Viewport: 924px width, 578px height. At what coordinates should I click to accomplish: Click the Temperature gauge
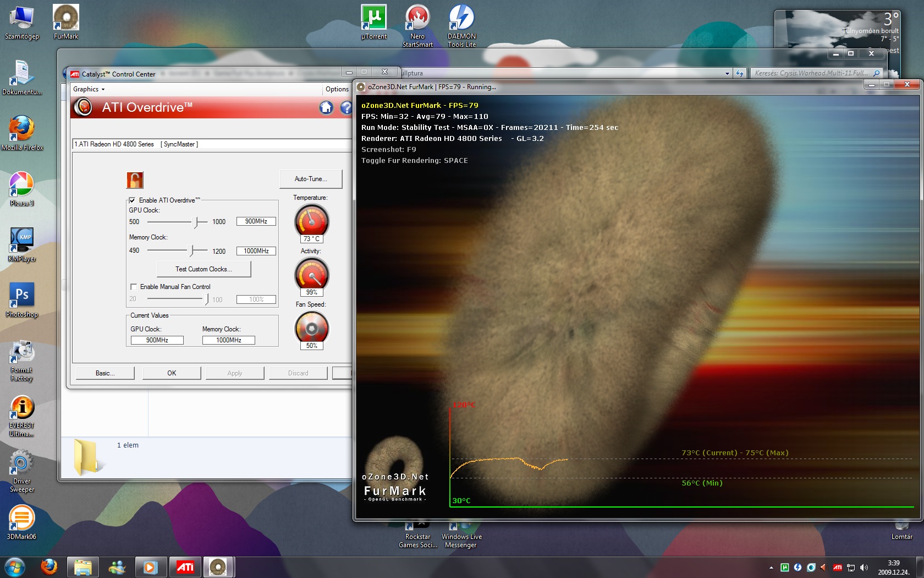312,221
